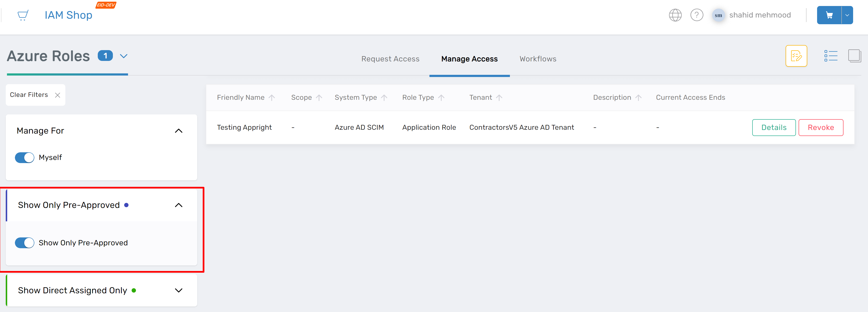Revoke the Testing Appright role

pyautogui.click(x=821, y=127)
